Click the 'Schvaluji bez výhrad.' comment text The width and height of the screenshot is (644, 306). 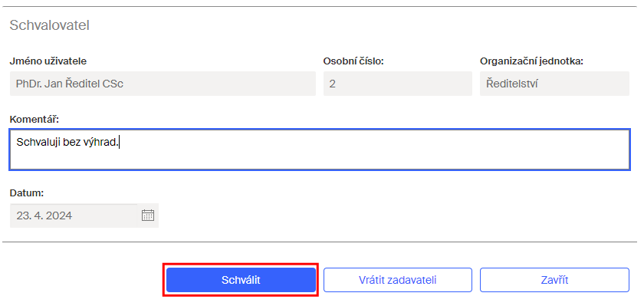pyautogui.click(x=67, y=143)
